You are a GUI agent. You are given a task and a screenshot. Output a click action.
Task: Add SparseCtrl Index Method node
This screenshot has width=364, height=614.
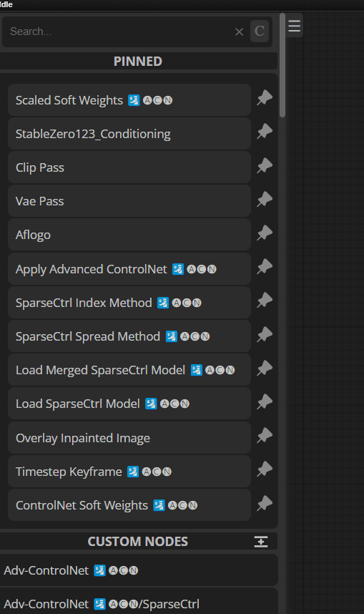tap(129, 303)
